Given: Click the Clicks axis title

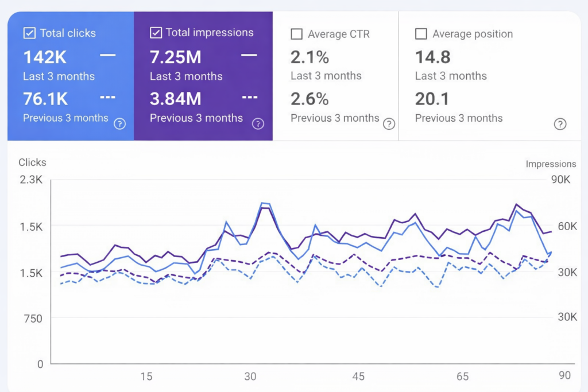Looking at the screenshot, I should [32, 162].
